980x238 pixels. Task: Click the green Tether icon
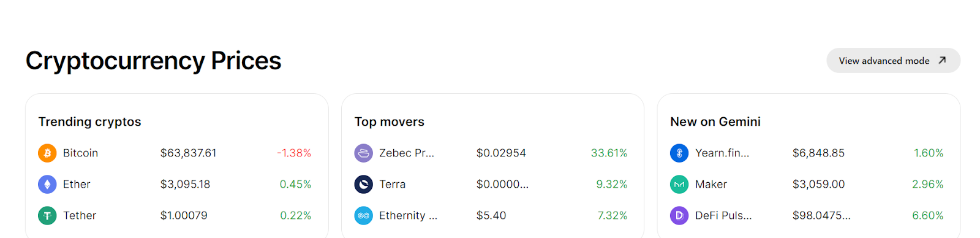click(x=47, y=215)
